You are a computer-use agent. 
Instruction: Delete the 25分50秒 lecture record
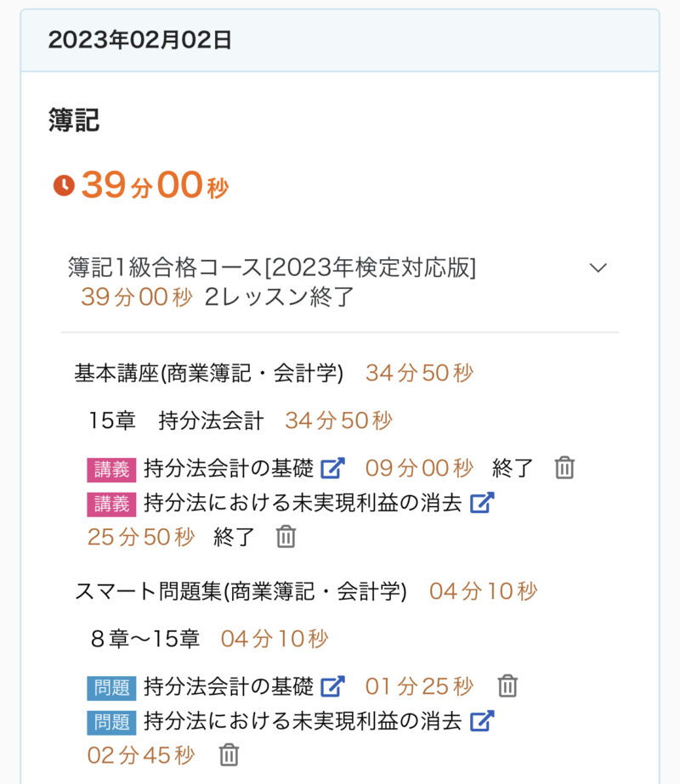(x=286, y=537)
